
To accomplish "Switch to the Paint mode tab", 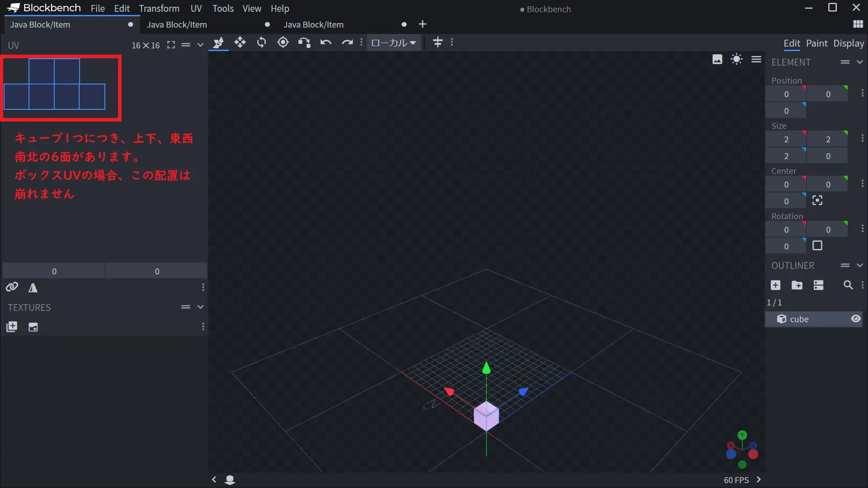I will click(816, 43).
